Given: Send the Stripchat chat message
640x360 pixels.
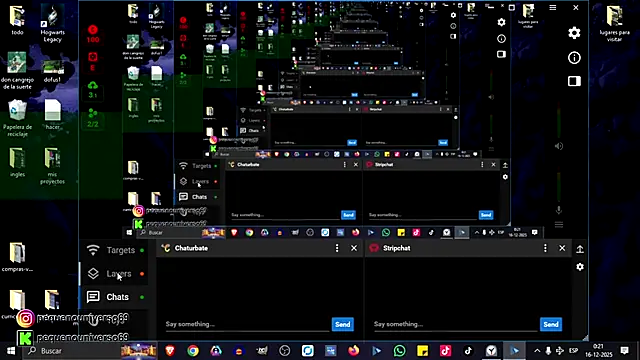Looking at the screenshot, I should [x=551, y=324].
